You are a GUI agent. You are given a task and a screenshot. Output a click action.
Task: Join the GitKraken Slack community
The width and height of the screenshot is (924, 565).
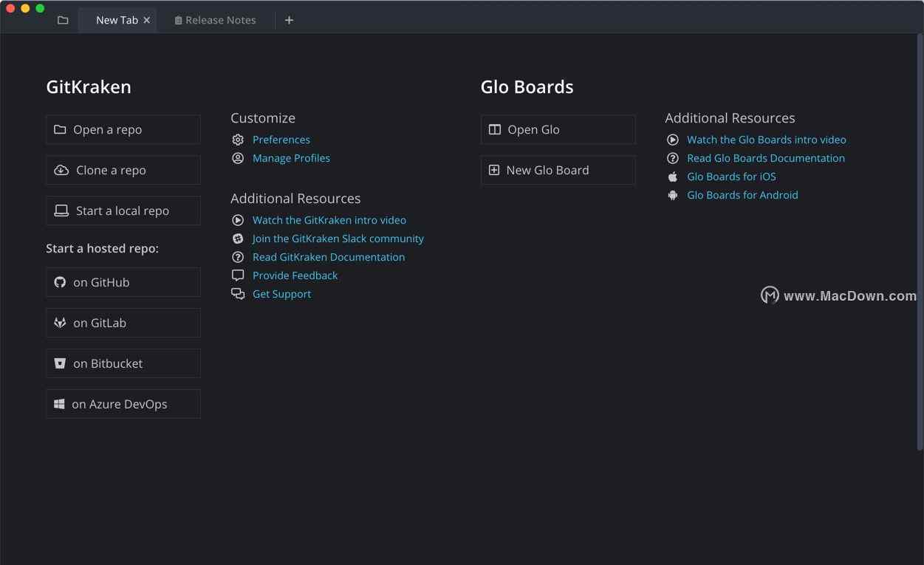338,239
